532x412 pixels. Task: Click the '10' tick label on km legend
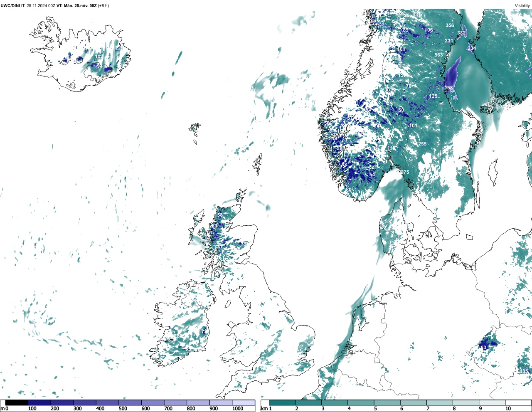(x=508, y=409)
